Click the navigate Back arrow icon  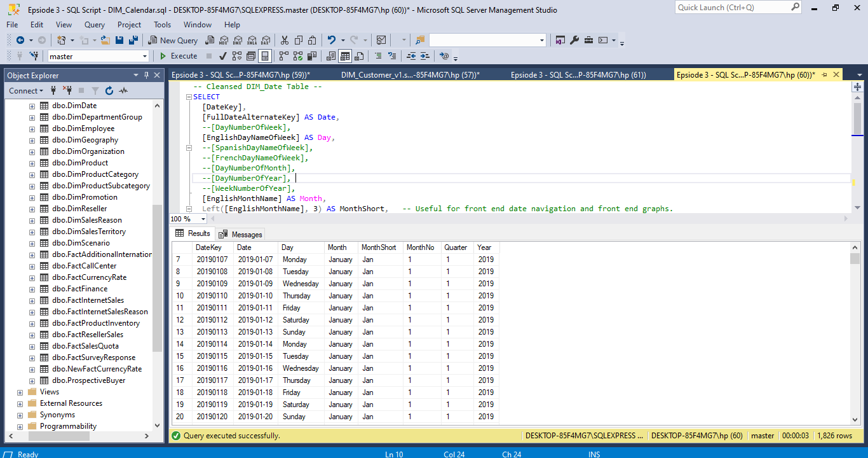click(20, 40)
